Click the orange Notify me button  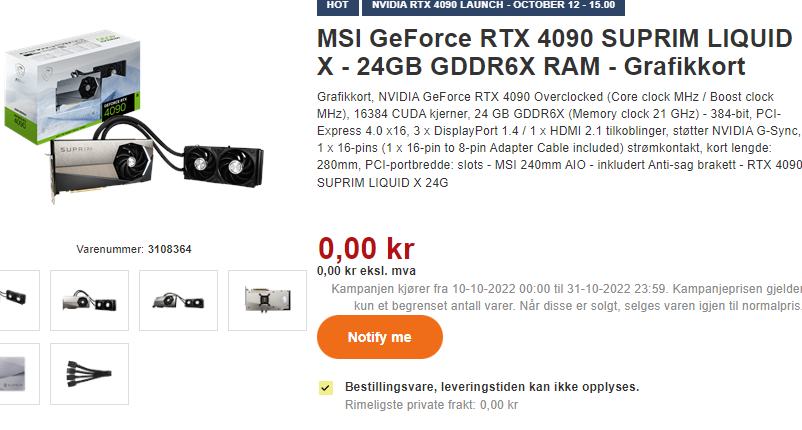click(380, 337)
